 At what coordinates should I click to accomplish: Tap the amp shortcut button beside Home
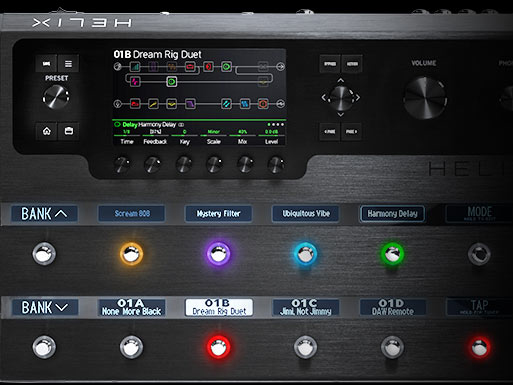pos(69,131)
